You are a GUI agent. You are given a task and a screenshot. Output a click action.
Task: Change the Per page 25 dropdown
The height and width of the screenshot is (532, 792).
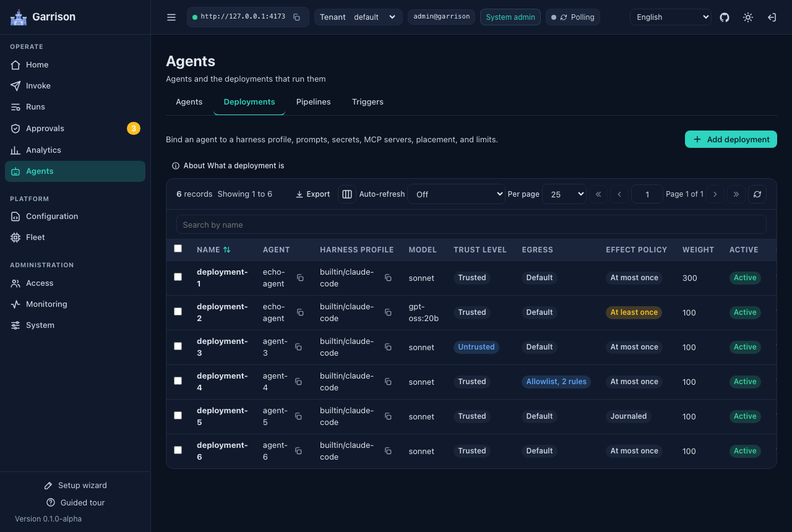564,194
